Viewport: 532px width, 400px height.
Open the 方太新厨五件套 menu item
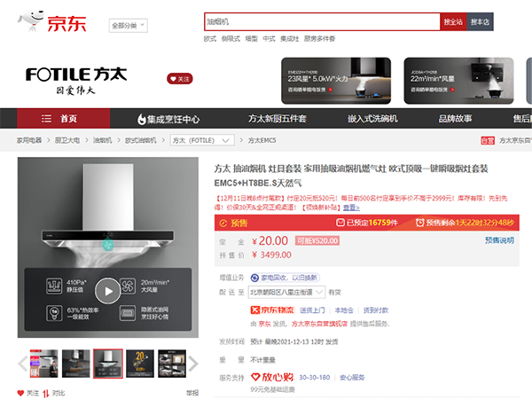[x=278, y=119]
